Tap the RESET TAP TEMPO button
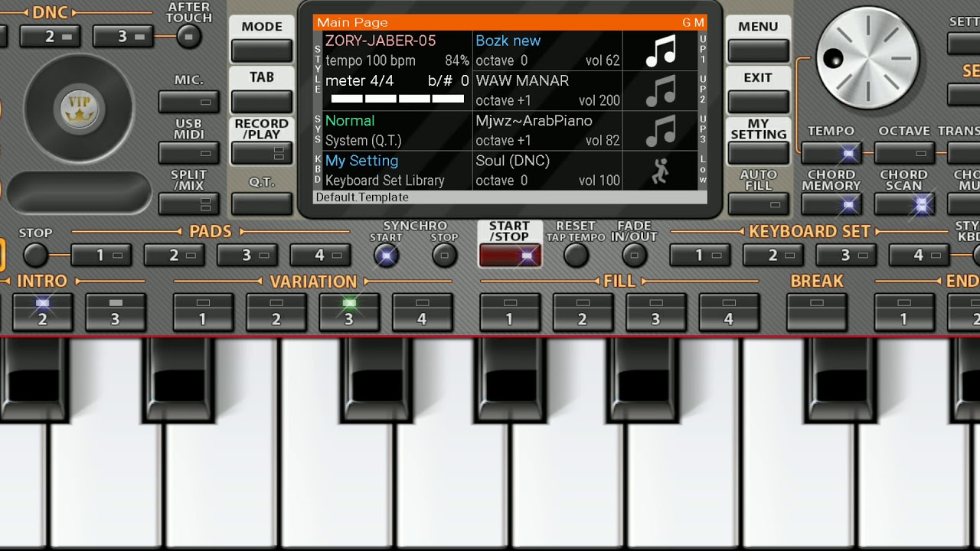 coord(576,255)
